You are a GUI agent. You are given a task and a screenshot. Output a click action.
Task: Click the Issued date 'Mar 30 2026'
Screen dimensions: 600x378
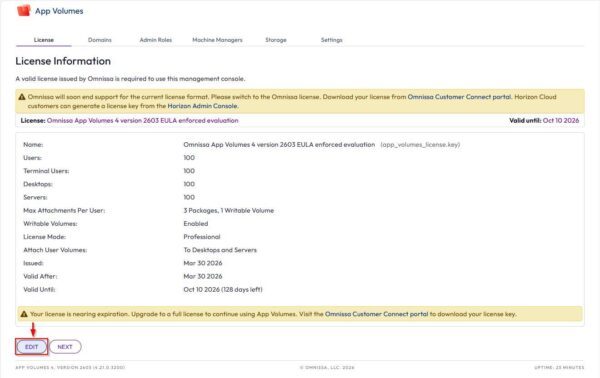203,263
